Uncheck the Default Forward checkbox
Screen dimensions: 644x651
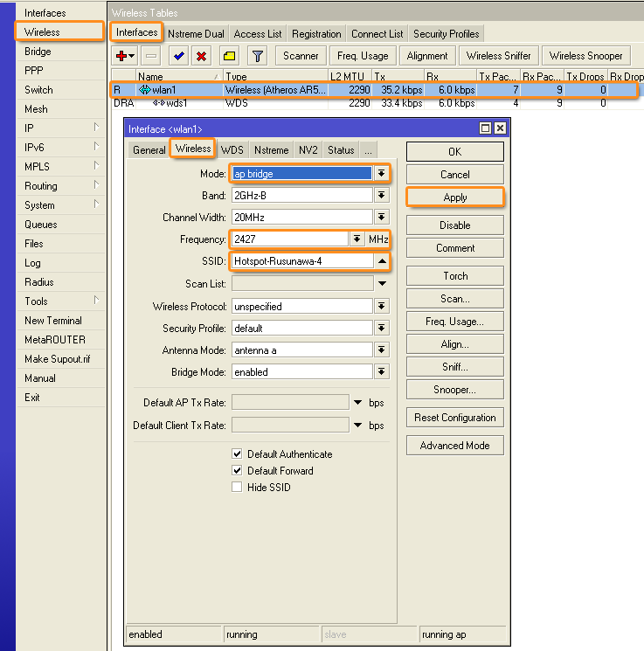click(x=237, y=470)
